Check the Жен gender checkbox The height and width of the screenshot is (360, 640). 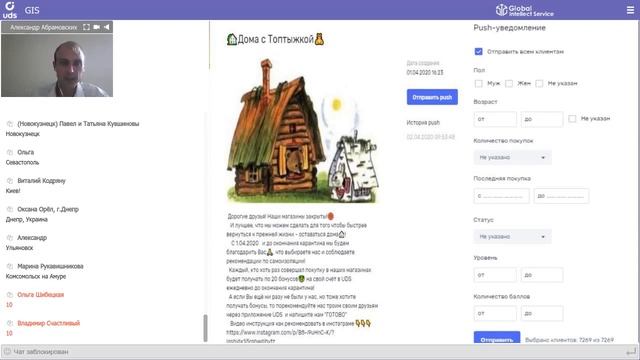point(509,83)
